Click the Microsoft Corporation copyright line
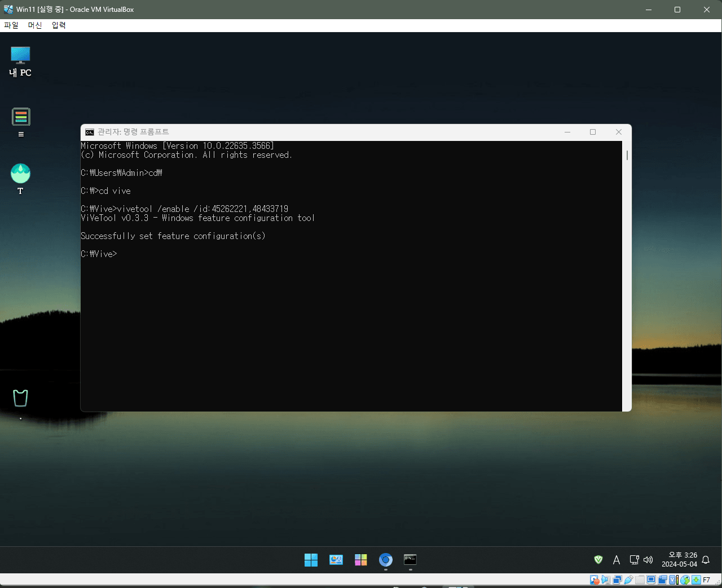This screenshot has height=588, width=722. point(187,155)
